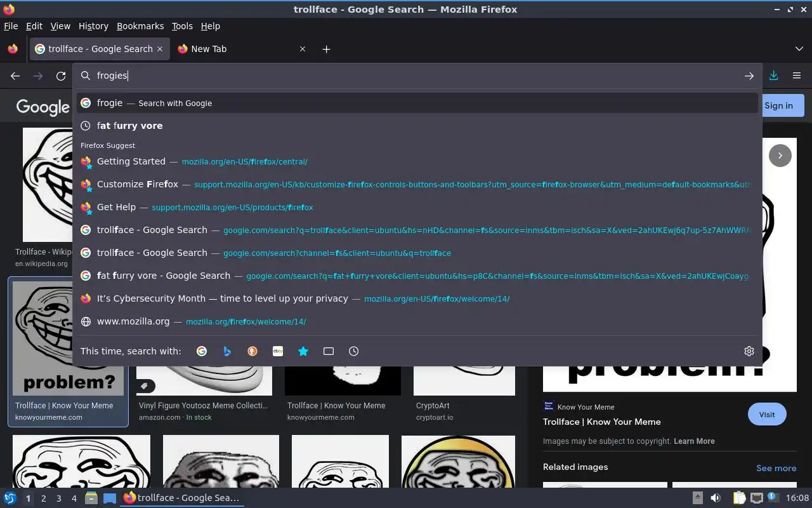The image size is (812, 508).
Task: Click trollface Firefox window in taskbar
Action: (x=182, y=498)
